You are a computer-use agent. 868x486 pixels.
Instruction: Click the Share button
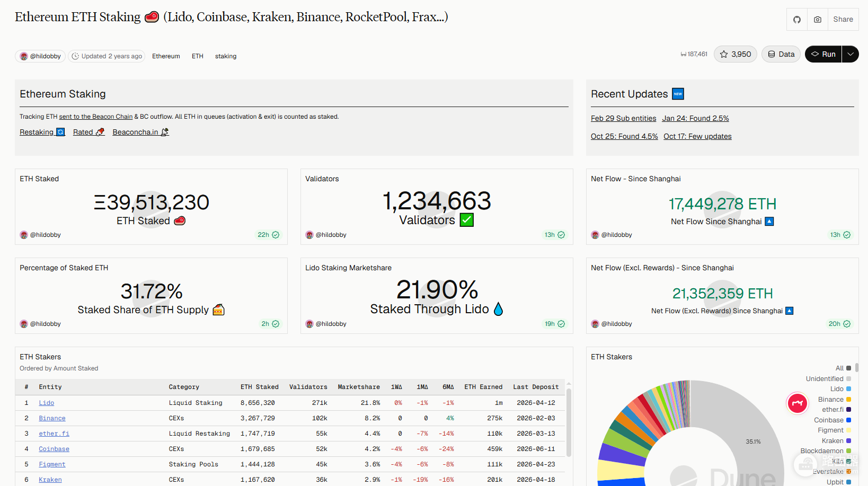coord(843,20)
